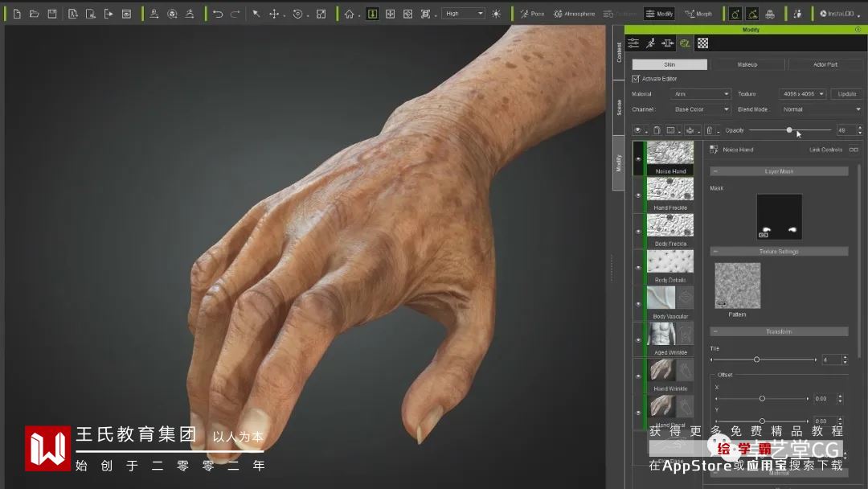Click the Pose toolbar button
The height and width of the screenshot is (489, 868).
pos(532,14)
